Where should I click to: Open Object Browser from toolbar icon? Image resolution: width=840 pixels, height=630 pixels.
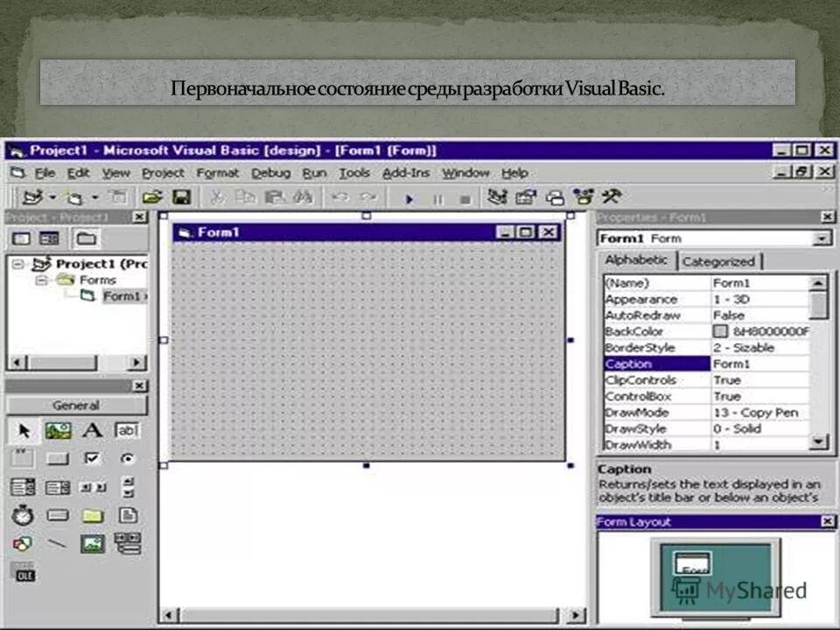[x=584, y=197]
